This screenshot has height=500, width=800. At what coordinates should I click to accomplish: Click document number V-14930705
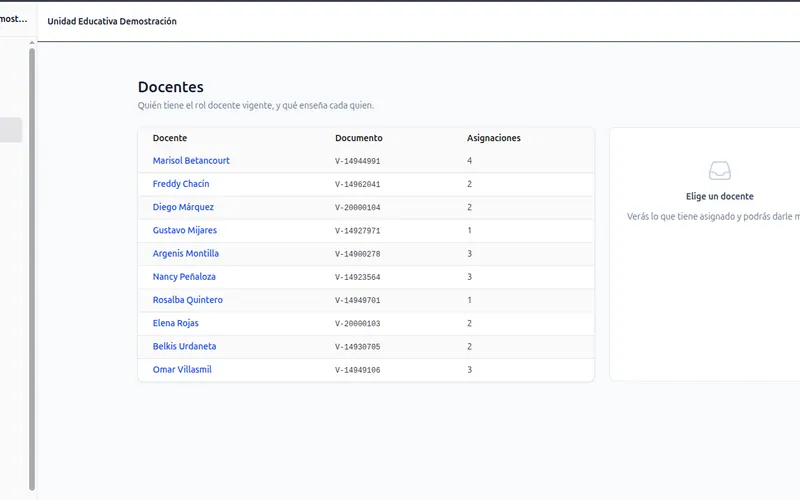pos(357,346)
